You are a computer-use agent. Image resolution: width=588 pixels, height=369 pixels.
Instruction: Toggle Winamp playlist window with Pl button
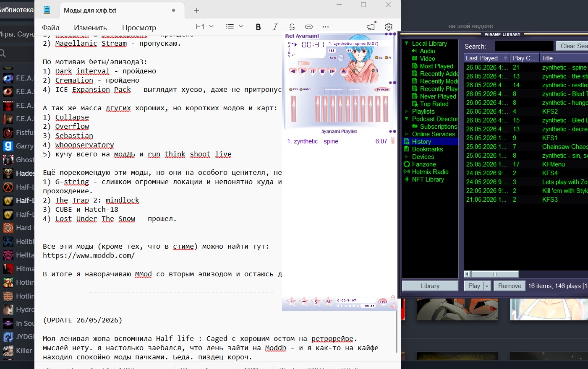pyautogui.click(x=388, y=57)
